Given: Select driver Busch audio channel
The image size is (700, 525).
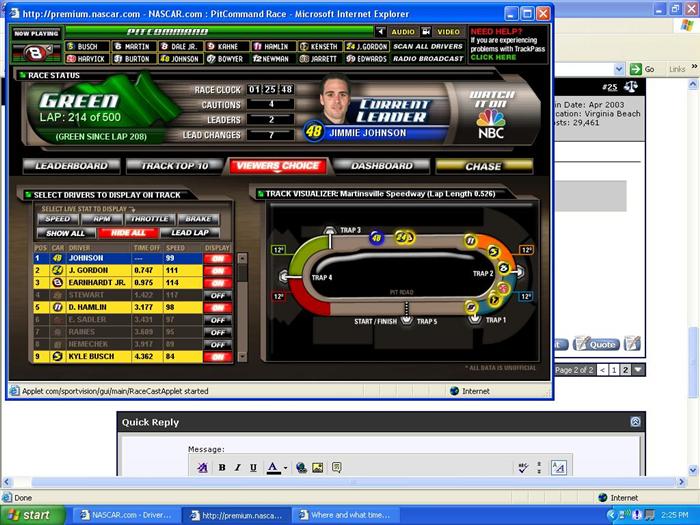Looking at the screenshot, I should coord(88,46).
